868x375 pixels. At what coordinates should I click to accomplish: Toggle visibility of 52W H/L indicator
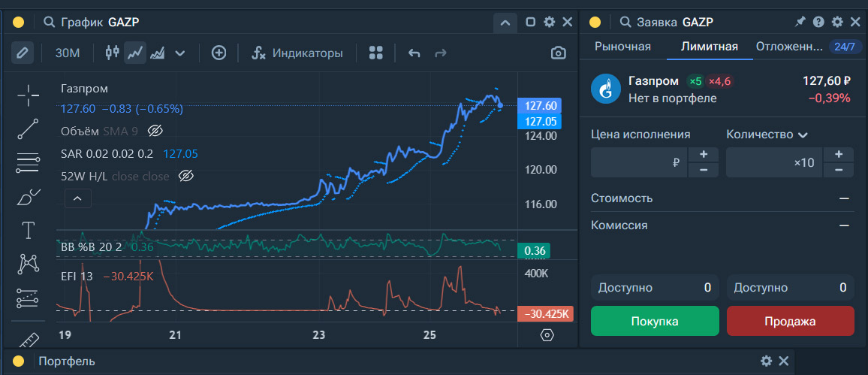pos(187,177)
